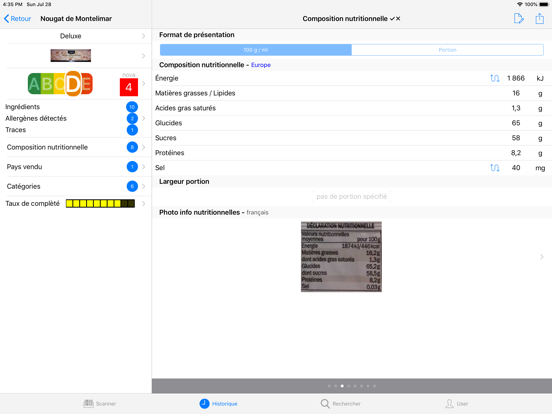Open the share sheet icon

point(539,18)
